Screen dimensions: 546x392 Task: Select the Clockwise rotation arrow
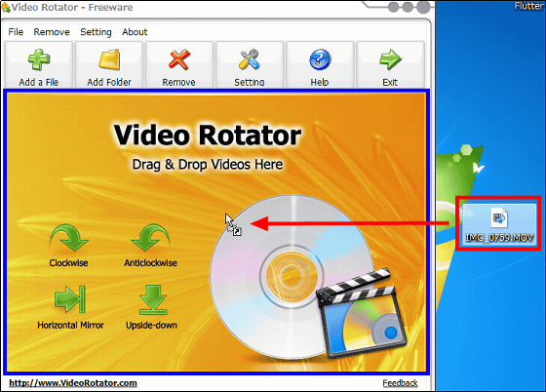(x=69, y=238)
